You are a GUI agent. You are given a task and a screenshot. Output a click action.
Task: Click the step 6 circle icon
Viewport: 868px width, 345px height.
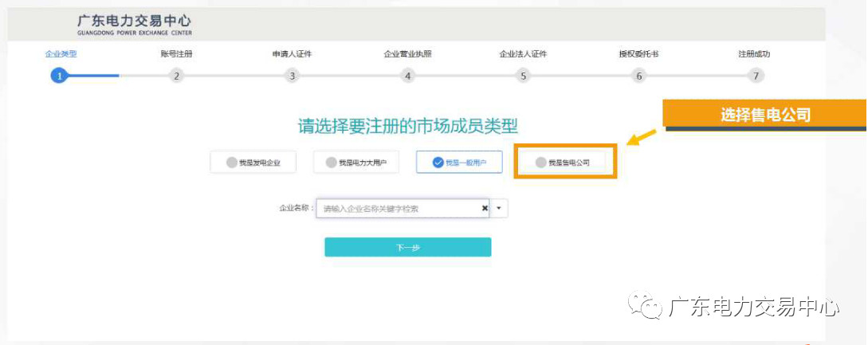[638, 76]
